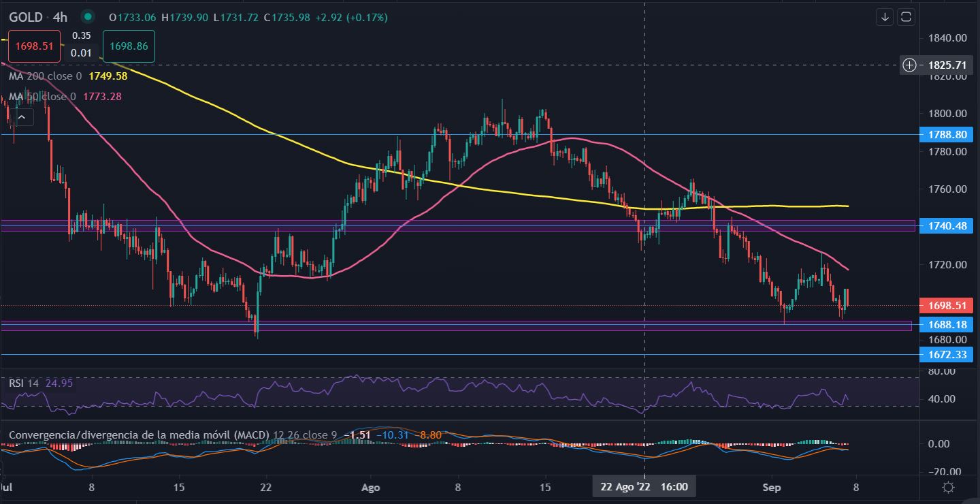Click the high price value H1739.90
The height and width of the screenshot is (504, 980).
[185, 17]
